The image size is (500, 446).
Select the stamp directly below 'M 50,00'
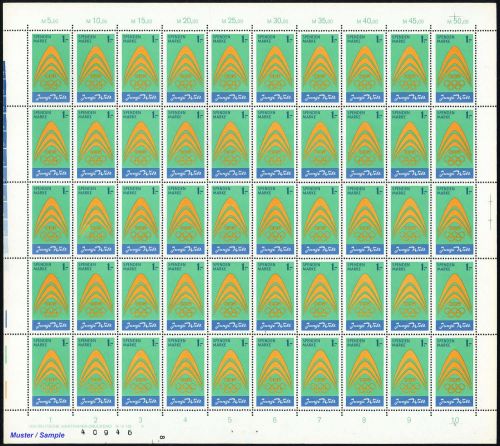pyautogui.click(x=455, y=68)
